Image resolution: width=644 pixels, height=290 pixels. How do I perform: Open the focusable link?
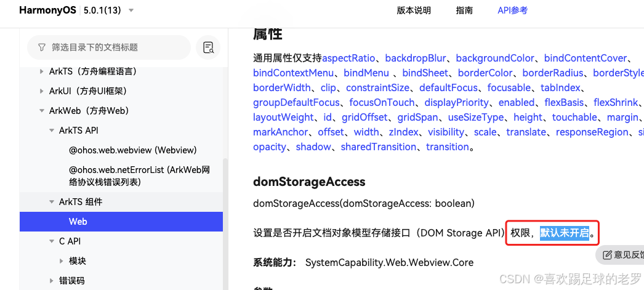tap(509, 87)
